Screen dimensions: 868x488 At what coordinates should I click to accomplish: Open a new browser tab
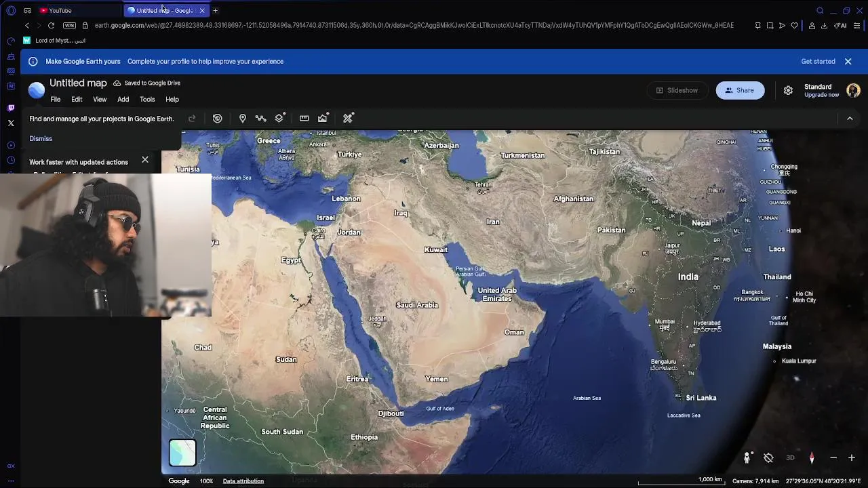click(x=215, y=10)
